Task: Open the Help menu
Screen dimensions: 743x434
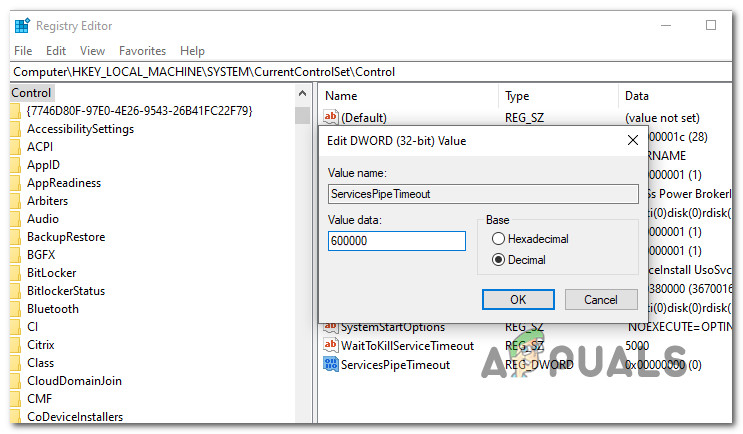Action: (x=192, y=51)
